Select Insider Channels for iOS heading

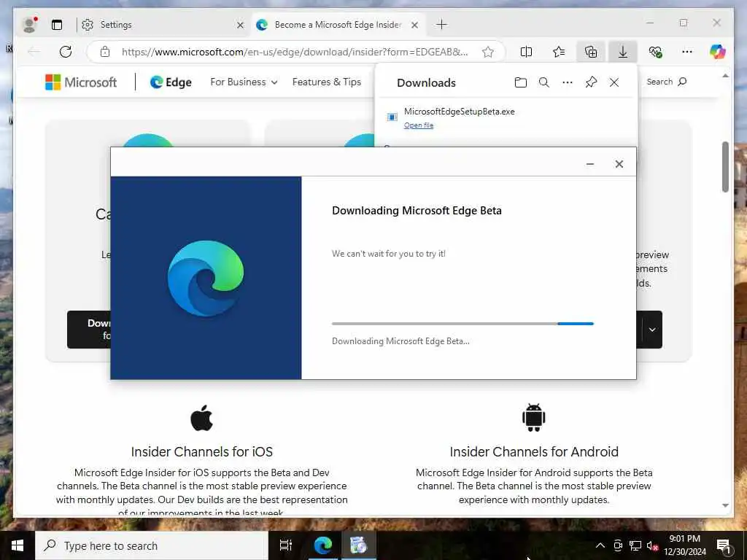201,451
